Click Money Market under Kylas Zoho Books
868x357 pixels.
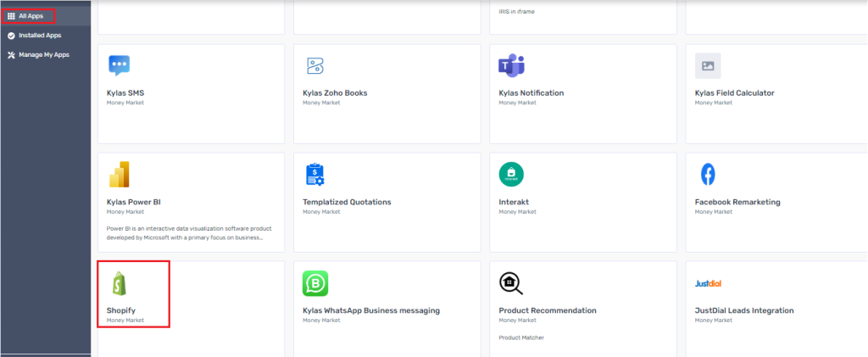click(321, 103)
